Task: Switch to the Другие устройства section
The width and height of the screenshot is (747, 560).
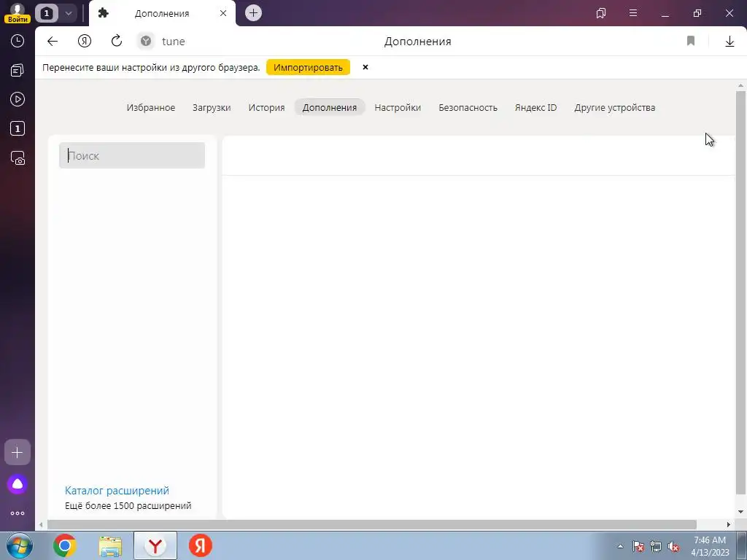Action: pyautogui.click(x=614, y=108)
